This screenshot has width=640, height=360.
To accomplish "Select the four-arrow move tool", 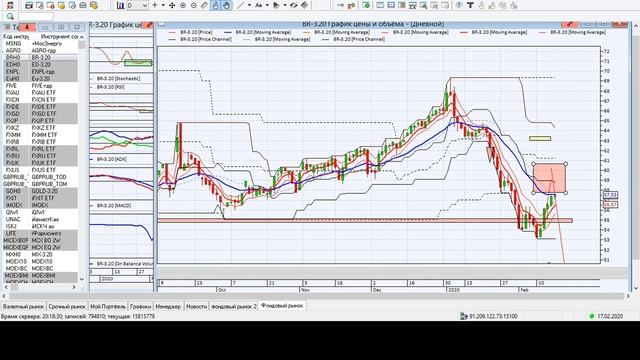I will pos(172,5).
